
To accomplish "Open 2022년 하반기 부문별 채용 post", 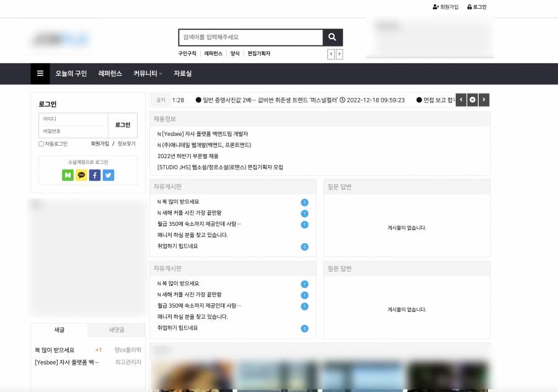I will point(188,156).
